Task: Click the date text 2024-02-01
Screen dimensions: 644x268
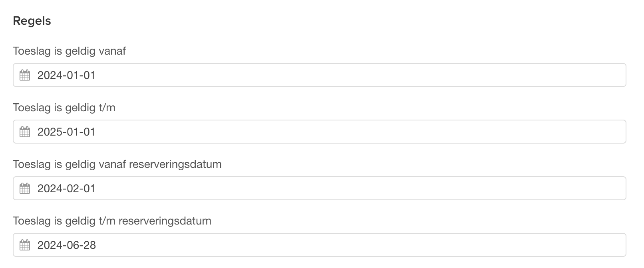Action: point(66,188)
